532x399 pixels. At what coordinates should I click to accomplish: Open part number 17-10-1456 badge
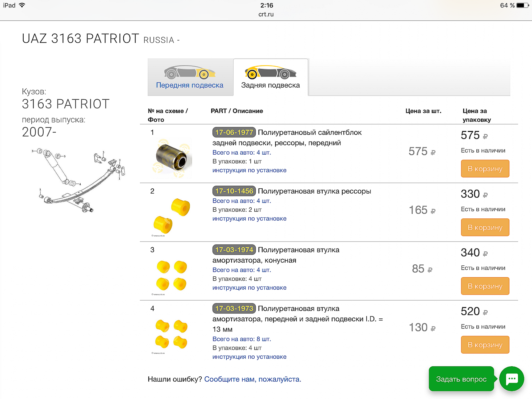tap(234, 191)
